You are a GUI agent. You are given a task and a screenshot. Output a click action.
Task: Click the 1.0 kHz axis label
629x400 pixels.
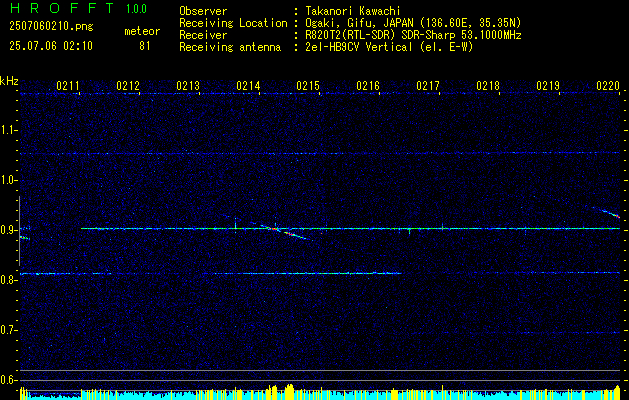[x=8, y=180]
